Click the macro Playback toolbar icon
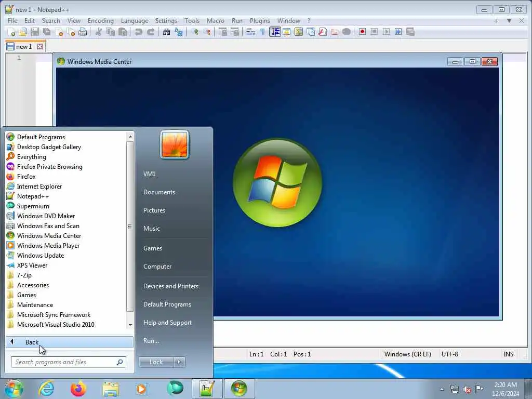Viewport: 532px width, 399px height. pyautogui.click(x=386, y=32)
